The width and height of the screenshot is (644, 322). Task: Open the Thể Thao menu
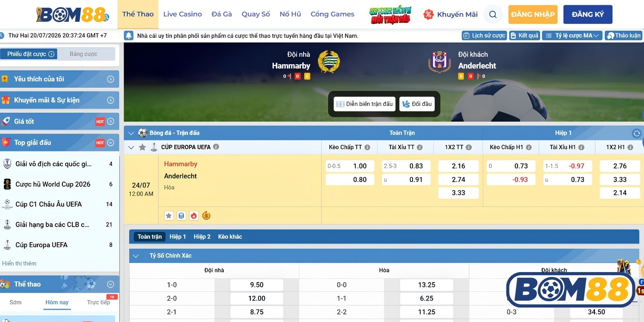138,14
